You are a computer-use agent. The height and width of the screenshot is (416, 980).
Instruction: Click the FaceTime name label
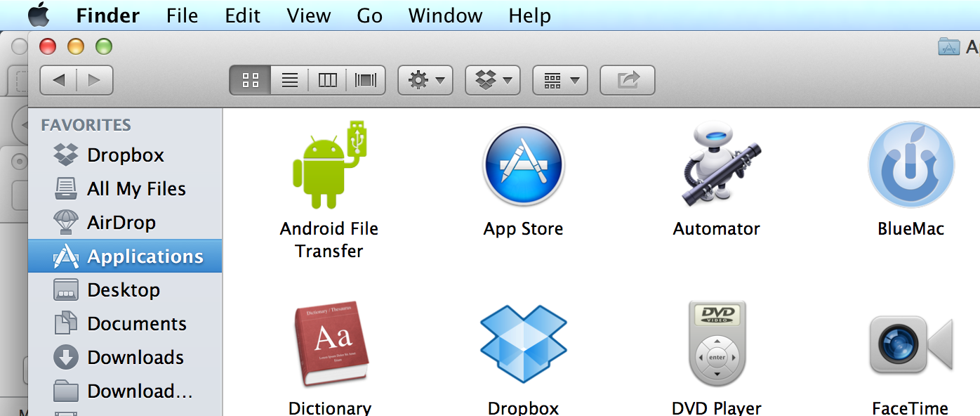(x=911, y=408)
